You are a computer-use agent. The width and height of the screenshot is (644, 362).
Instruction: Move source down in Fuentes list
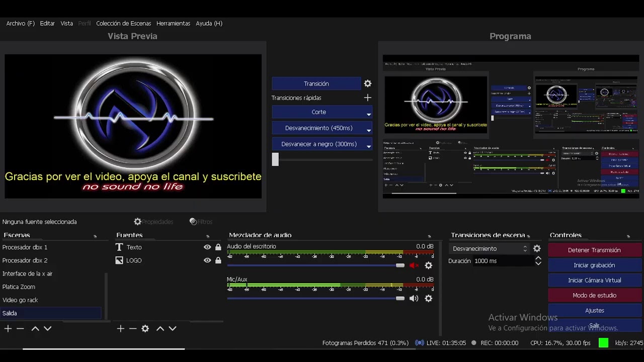[x=173, y=328]
